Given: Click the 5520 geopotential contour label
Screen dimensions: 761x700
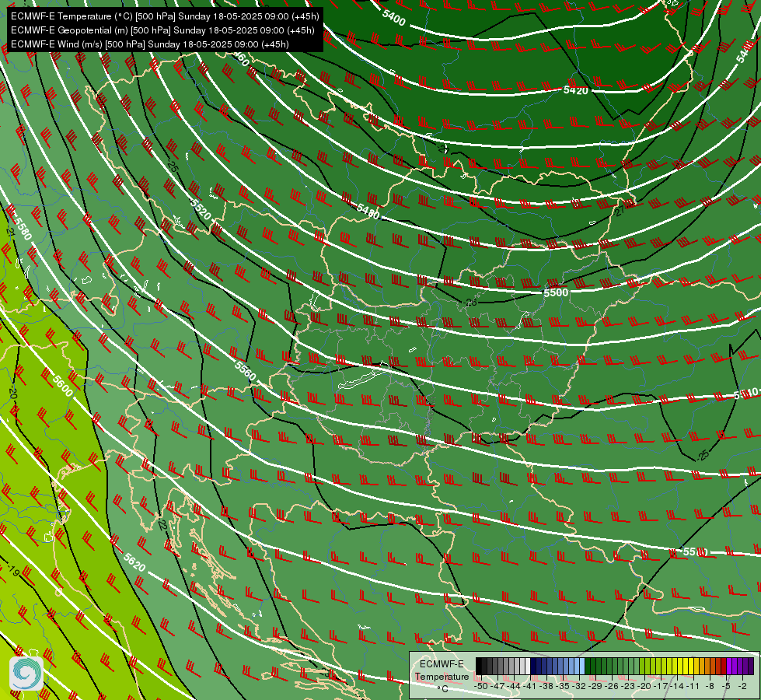Looking at the screenshot, I should click(201, 209).
